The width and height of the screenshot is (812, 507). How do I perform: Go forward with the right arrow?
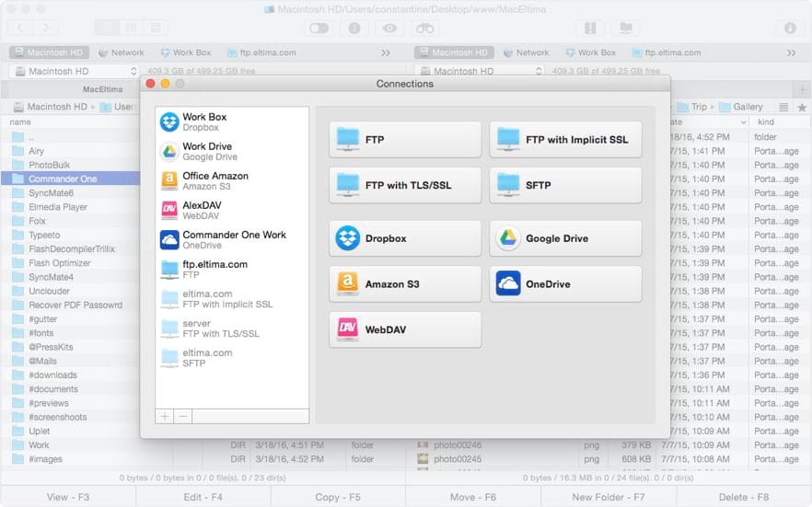pos(46,28)
